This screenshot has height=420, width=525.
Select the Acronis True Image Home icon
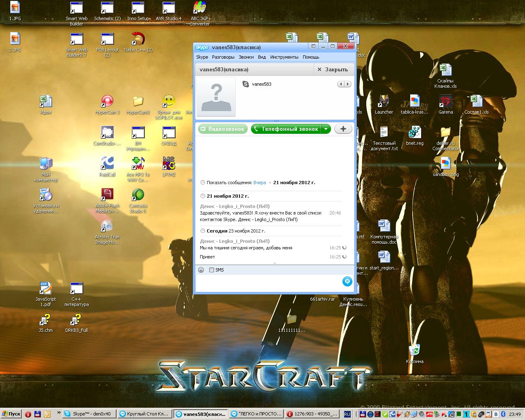[x=107, y=232]
